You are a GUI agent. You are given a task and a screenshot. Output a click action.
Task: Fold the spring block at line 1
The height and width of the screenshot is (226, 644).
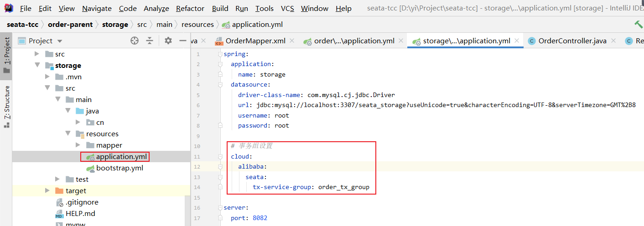pyautogui.click(x=219, y=54)
